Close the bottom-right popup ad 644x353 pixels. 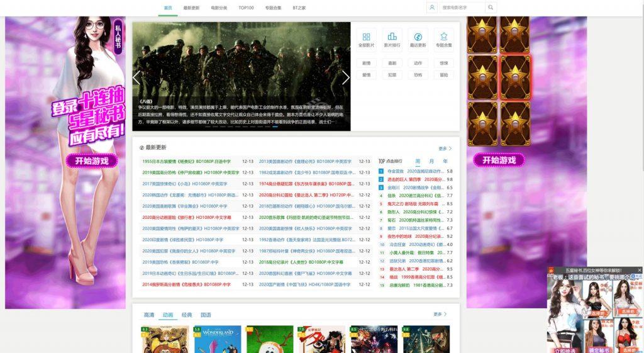click(x=640, y=270)
